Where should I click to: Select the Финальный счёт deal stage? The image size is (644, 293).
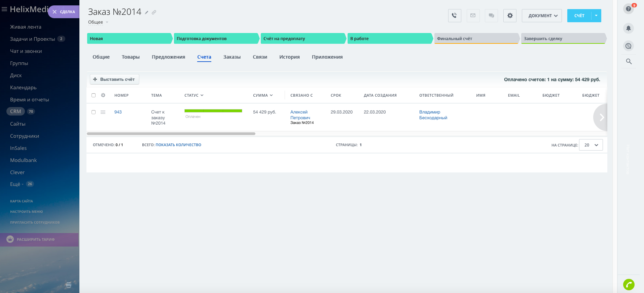tap(476, 39)
